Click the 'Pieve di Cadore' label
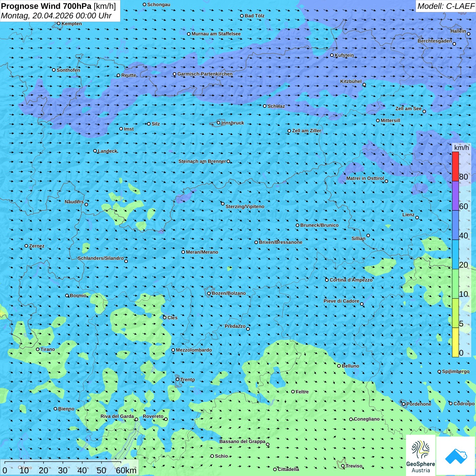The height and width of the screenshot is (476, 476). pos(341,301)
